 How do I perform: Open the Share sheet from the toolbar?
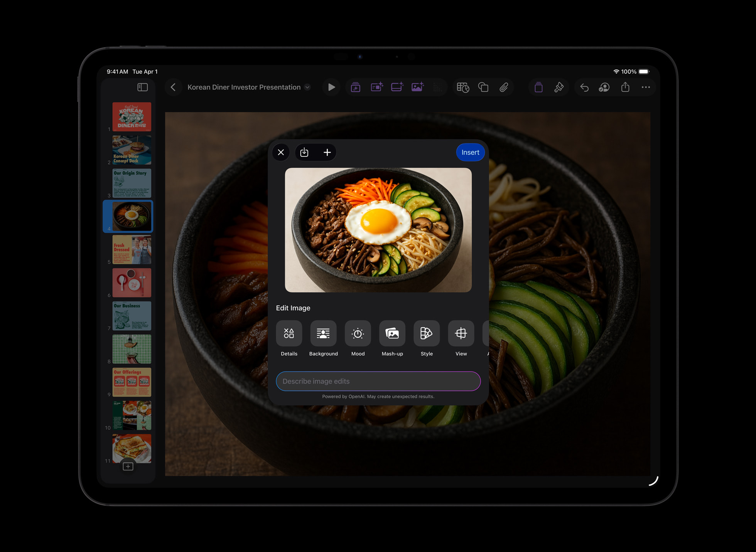(x=625, y=87)
